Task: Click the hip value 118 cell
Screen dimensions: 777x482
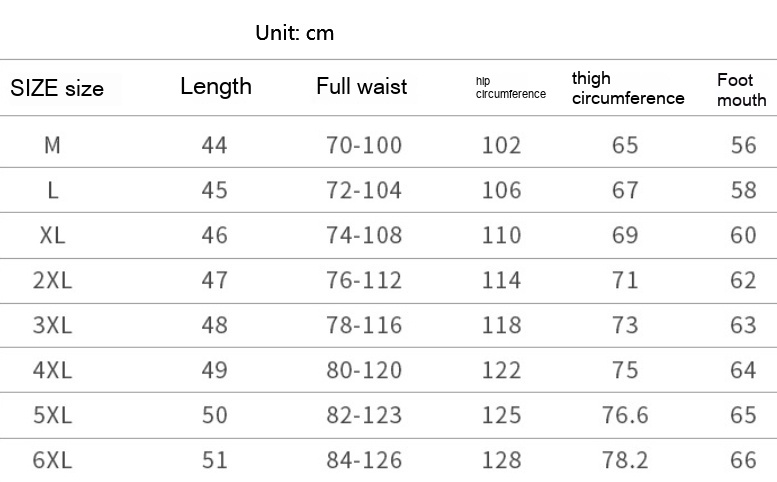Action: (502, 325)
